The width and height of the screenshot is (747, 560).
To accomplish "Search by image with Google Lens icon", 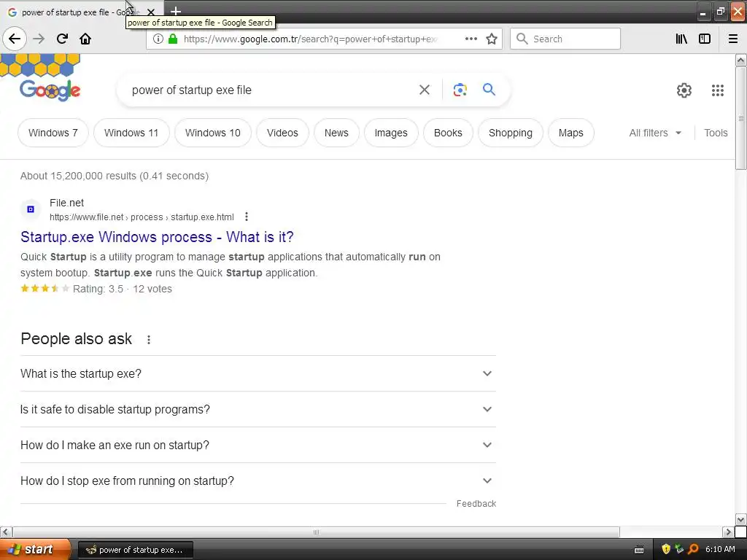I will click(x=460, y=90).
